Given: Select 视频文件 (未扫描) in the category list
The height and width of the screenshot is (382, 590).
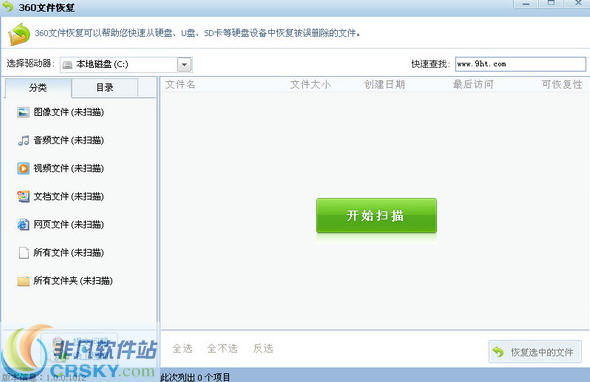Looking at the screenshot, I should click(x=68, y=168).
